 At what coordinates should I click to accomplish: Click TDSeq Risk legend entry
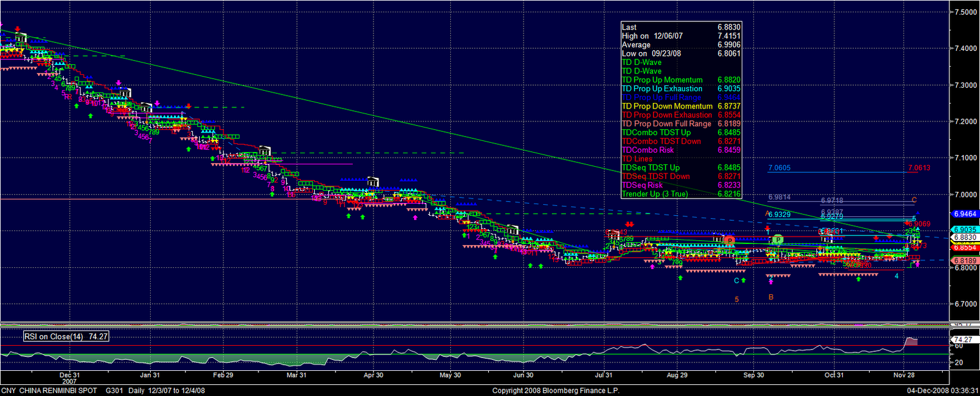[x=681, y=185]
